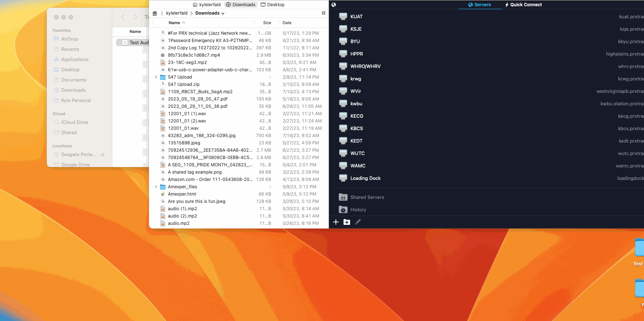Open the Downloads path dropdown

click(x=210, y=13)
